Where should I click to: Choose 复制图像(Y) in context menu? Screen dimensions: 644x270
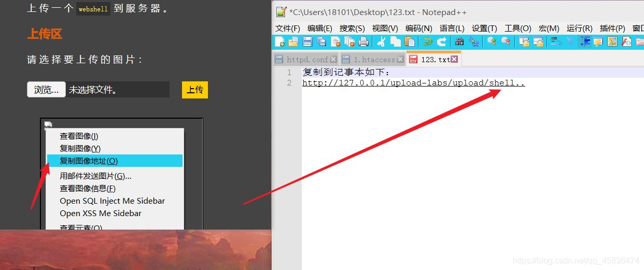click(115, 149)
